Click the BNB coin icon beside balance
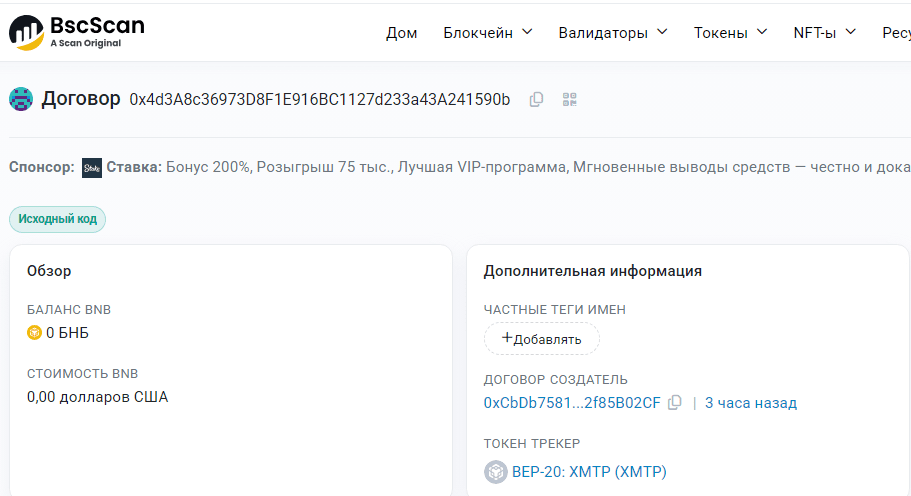Image resolution: width=911 pixels, height=496 pixels. click(34, 333)
